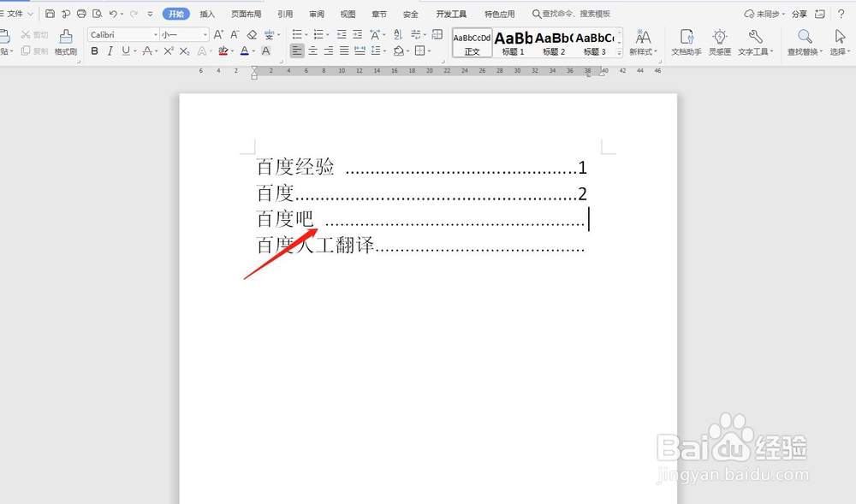
Task: Switch to the 审阅 (Review) tab
Action: click(317, 14)
